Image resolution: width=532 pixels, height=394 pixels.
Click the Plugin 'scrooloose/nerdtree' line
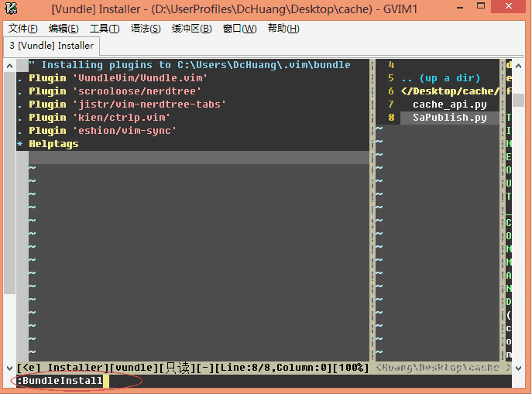(115, 91)
